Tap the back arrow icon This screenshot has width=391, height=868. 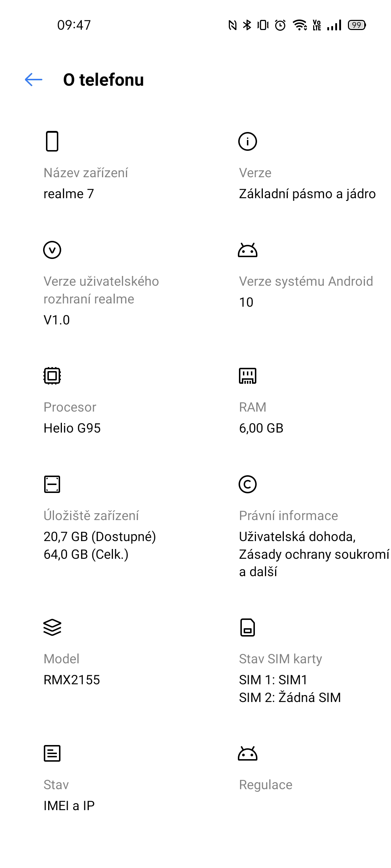pyautogui.click(x=34, y=80)
